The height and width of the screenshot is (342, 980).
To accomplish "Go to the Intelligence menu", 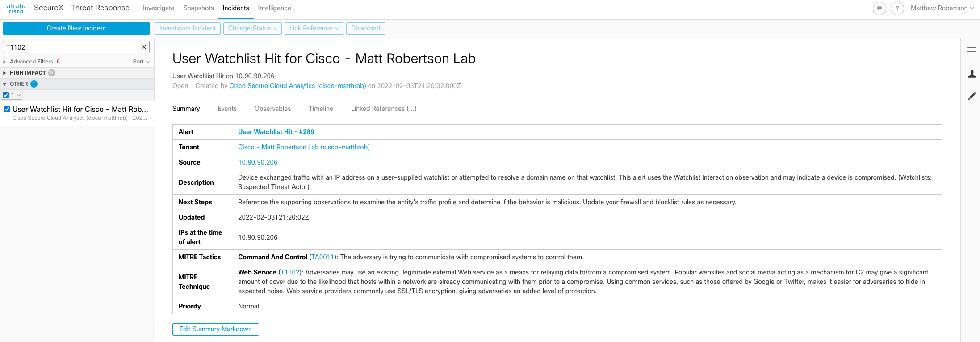I will click(274, 8).
